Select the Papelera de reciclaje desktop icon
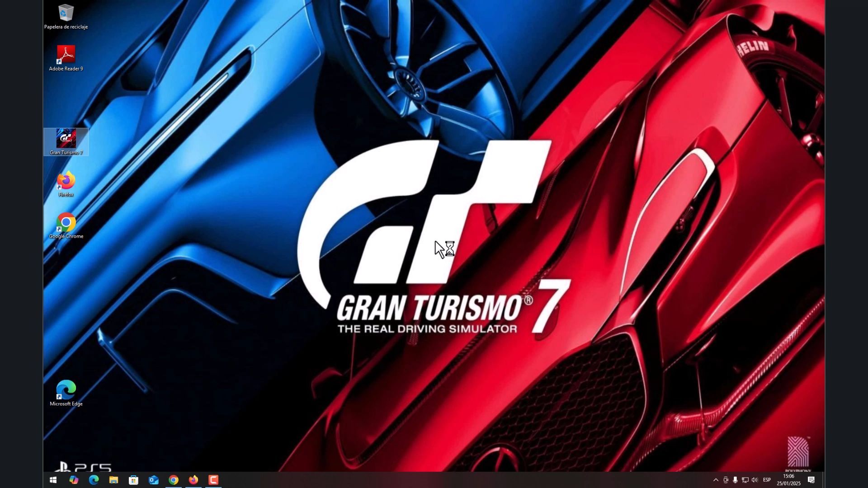Screen dimensions: 868x488 coord(66,17)
